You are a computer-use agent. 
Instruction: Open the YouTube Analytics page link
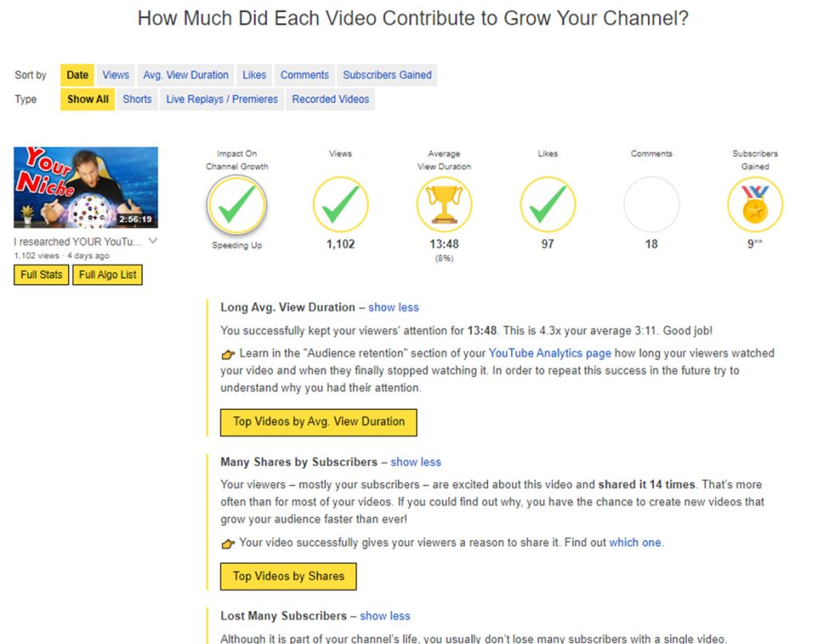point(550,353)
